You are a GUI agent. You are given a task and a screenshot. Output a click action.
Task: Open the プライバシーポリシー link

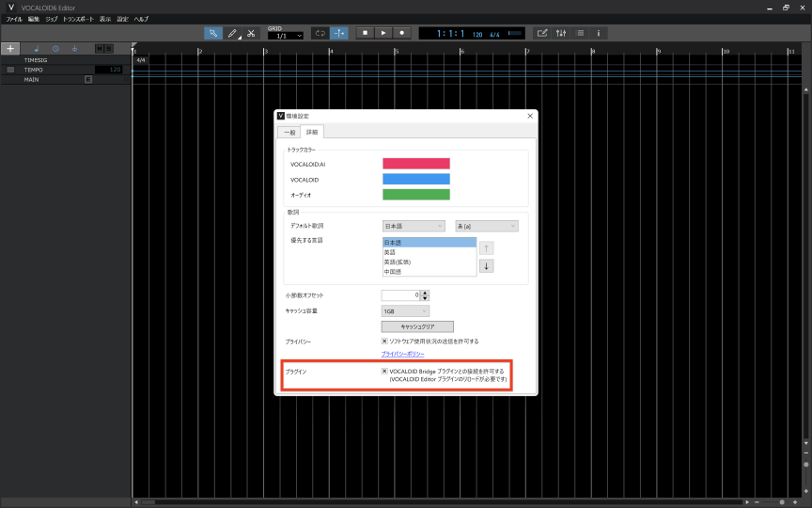pos(402,354)
